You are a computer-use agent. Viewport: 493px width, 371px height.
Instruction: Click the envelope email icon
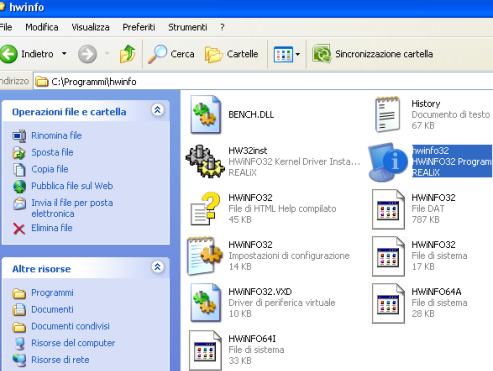click(x=19, y=203)
